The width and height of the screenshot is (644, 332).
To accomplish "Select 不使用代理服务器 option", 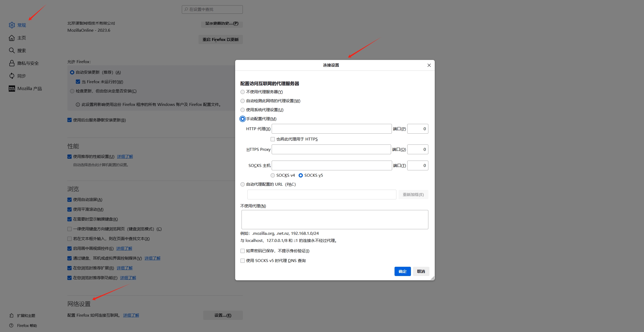I will click(x=243, y=92).
